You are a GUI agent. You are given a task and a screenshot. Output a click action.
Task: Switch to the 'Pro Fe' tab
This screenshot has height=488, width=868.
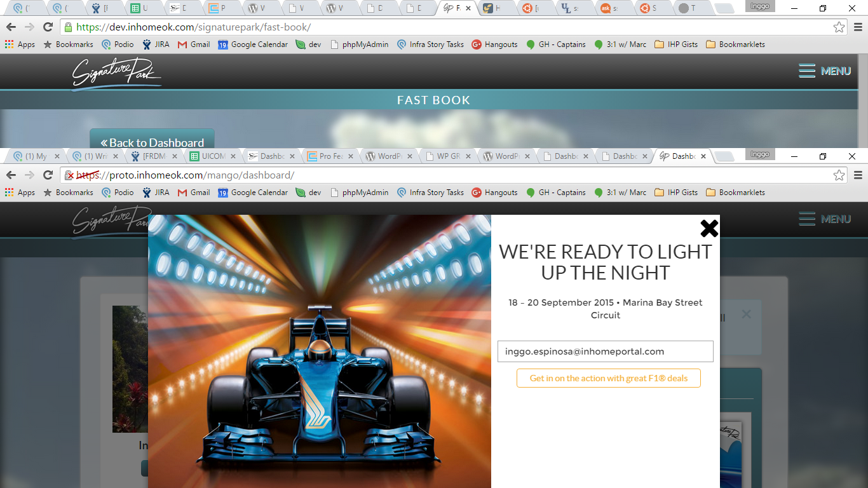pos(329,156)
